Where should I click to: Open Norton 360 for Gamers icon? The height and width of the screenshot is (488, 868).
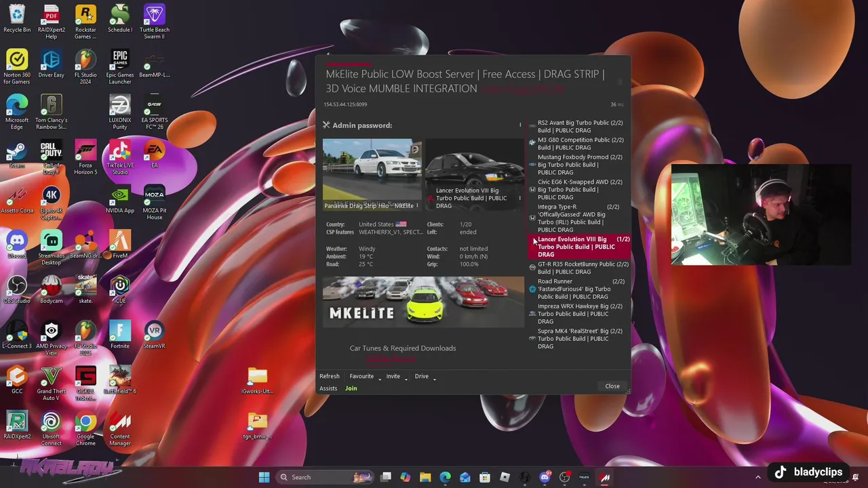17,67
